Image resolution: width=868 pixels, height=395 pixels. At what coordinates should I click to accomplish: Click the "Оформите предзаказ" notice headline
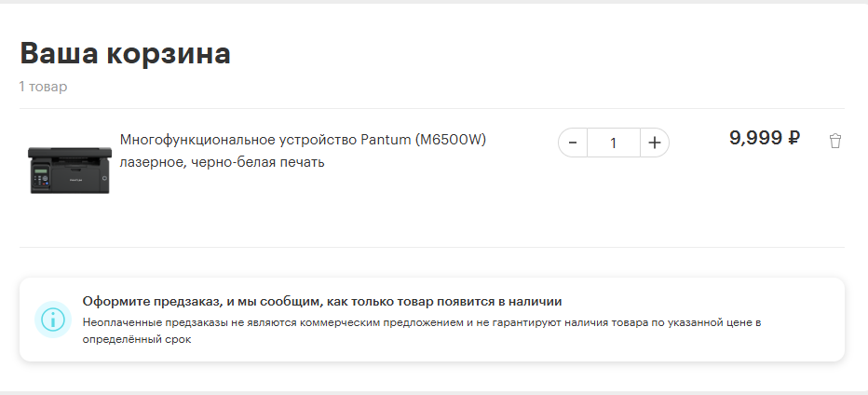pos(321,302)
